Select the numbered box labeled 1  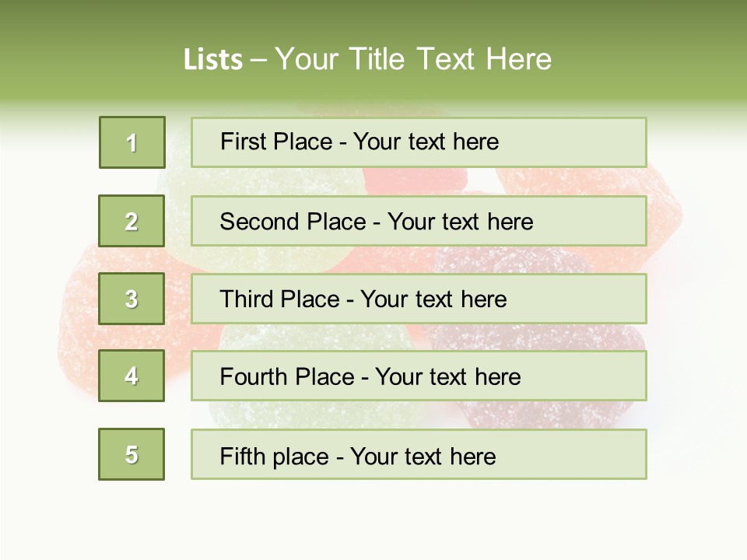click(x=132, y=142)
